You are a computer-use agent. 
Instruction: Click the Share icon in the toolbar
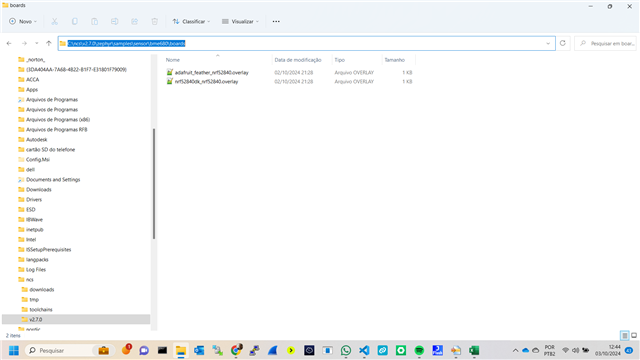tap(134, 21)
